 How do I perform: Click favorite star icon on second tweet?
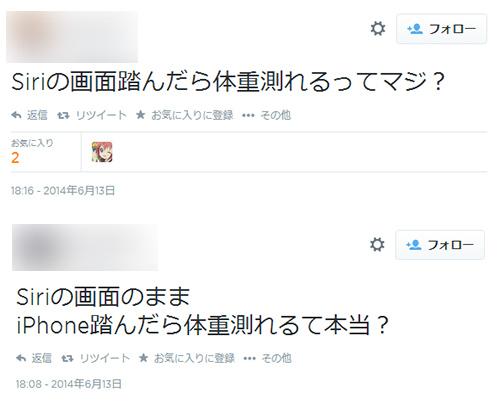click(x=144, y=358)
